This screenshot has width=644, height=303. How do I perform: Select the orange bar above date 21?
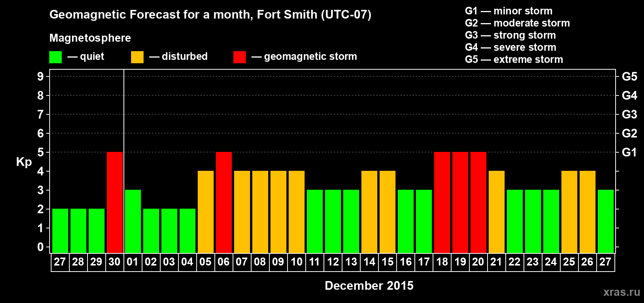pos(497,212)
